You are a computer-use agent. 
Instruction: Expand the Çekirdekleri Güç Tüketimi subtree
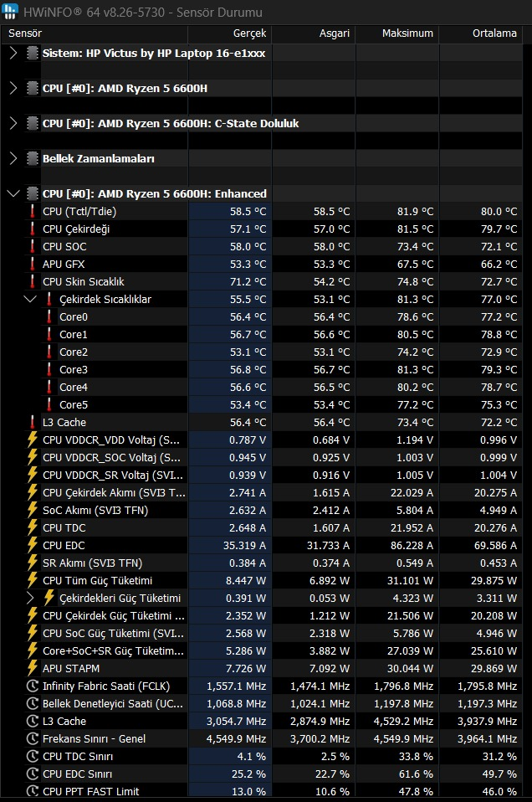(x=31, y=598)
